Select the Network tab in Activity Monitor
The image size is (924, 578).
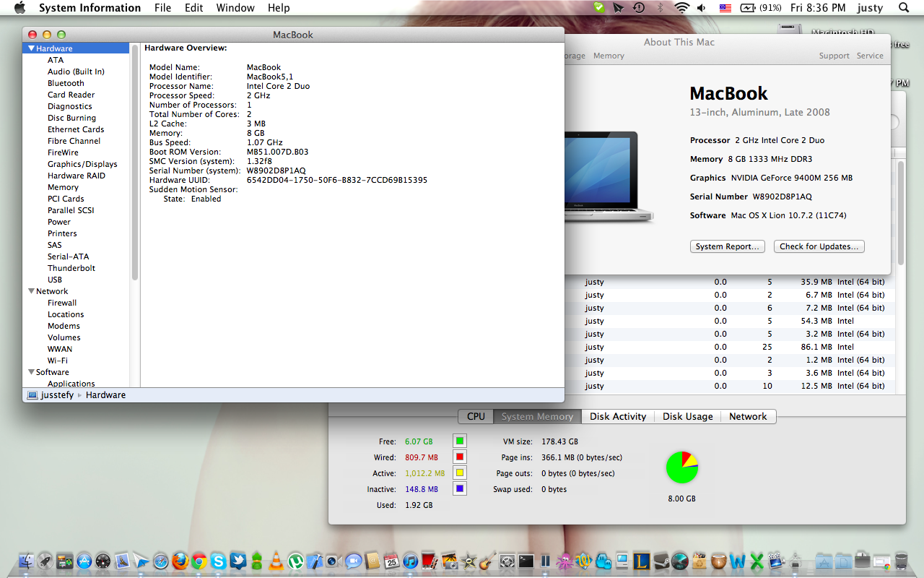pos(748,416)
